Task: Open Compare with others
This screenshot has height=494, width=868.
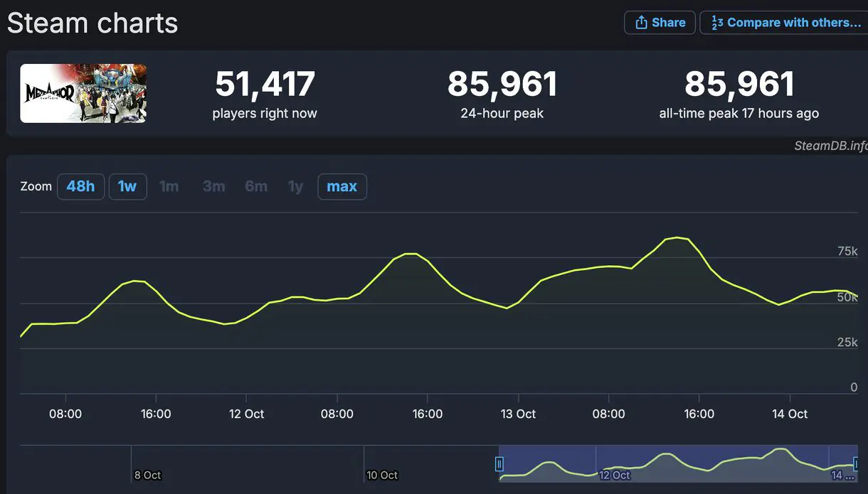Action: pyautogui.click(x=784, y=23)
